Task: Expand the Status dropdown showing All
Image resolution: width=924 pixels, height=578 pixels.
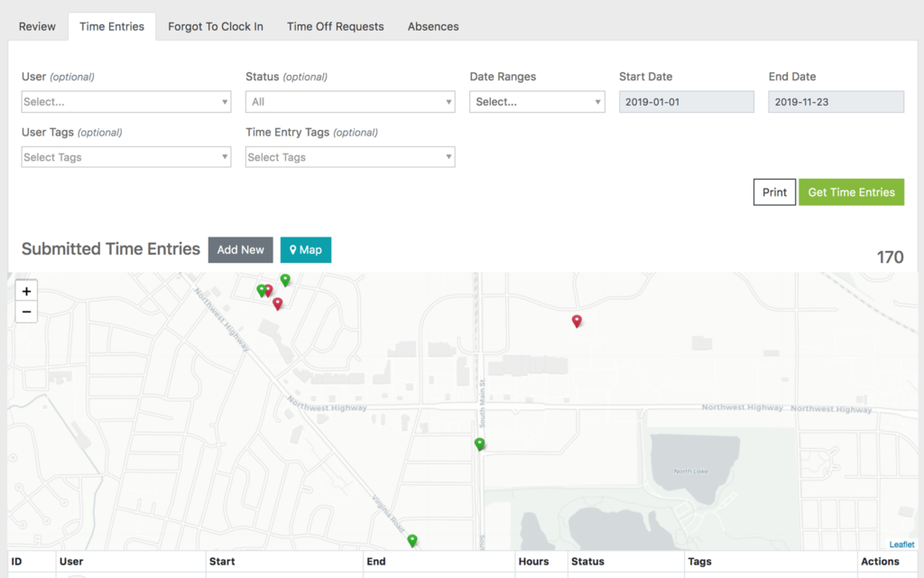Action: click(350, 102)
